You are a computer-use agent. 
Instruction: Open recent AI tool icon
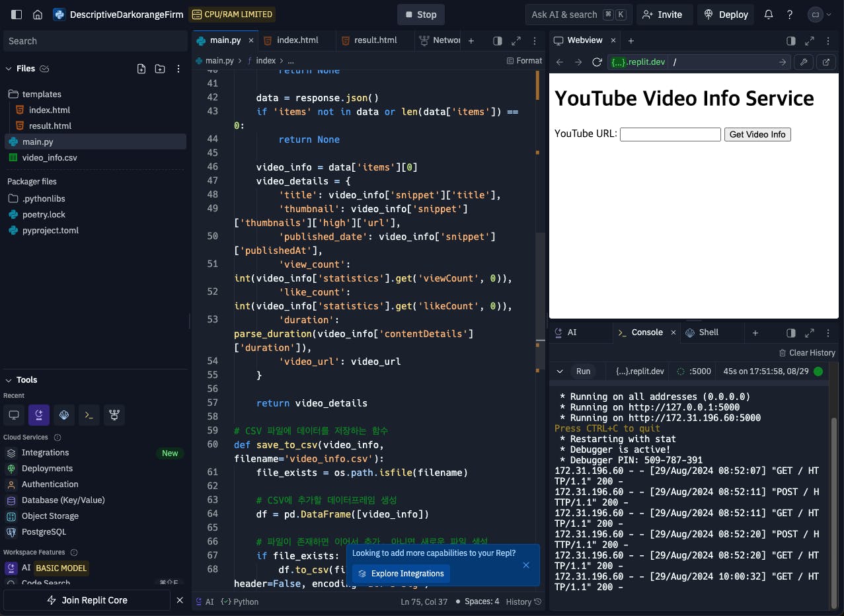[38, 415]
